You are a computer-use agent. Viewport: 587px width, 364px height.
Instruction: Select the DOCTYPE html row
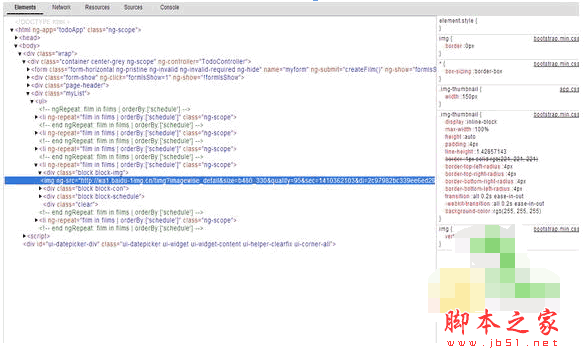click(42, 22)
